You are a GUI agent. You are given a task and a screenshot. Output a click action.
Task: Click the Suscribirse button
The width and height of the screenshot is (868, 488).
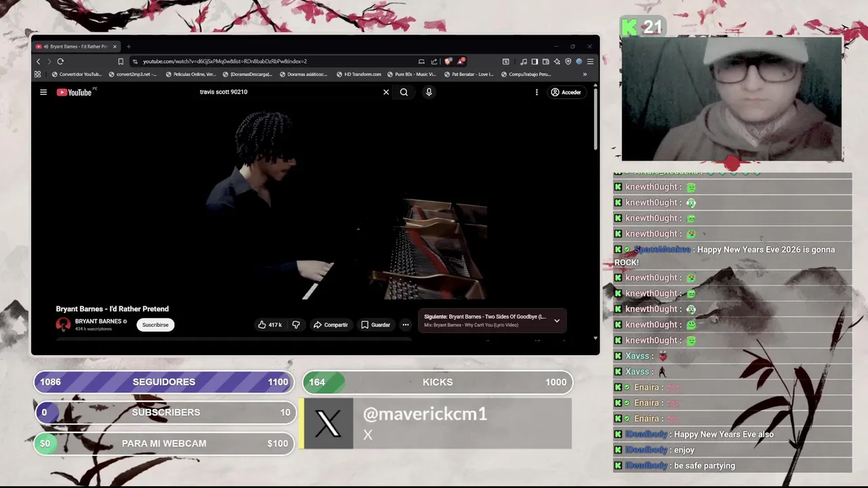point(155,325)
